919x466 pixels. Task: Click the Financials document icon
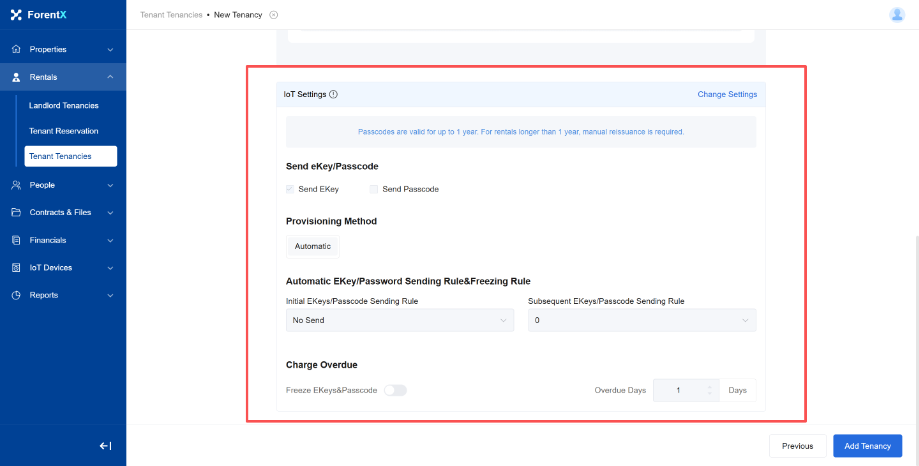[x=16, y=240]
